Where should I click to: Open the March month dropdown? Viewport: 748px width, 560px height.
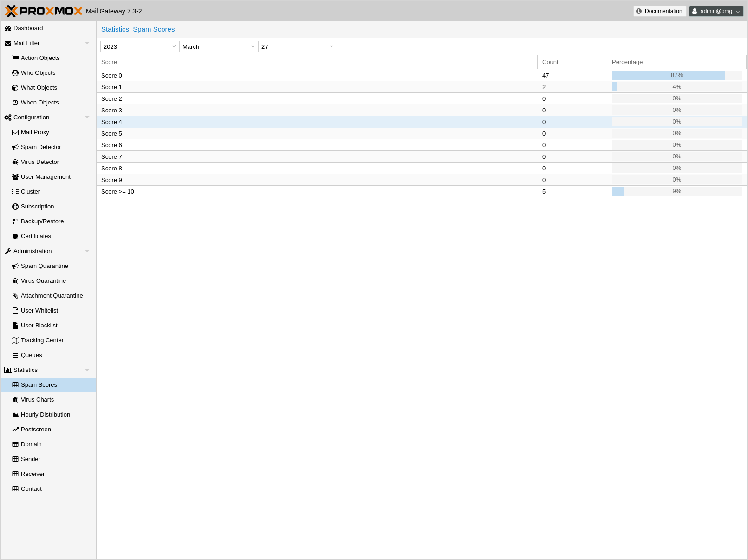[x=252, y=46]
